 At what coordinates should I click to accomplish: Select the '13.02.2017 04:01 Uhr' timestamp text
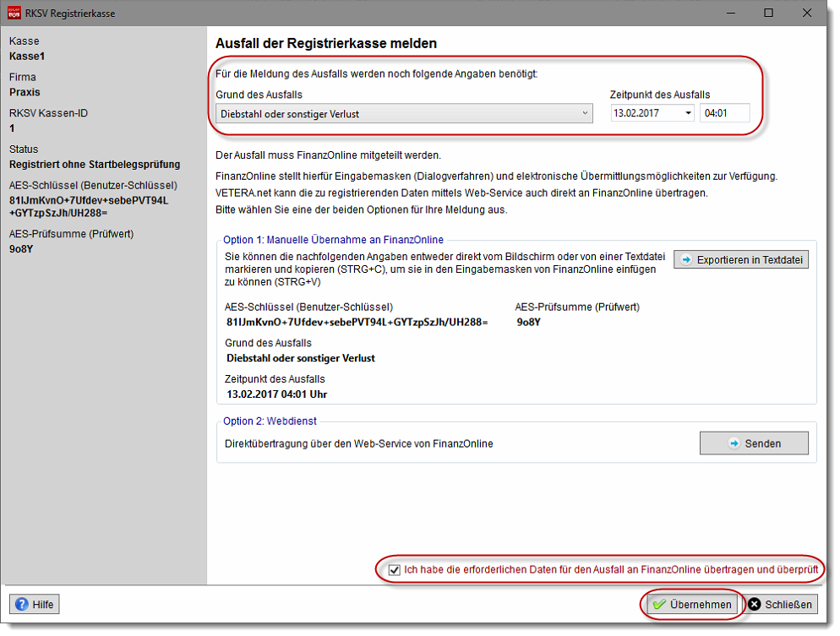(x=276, y=394)
